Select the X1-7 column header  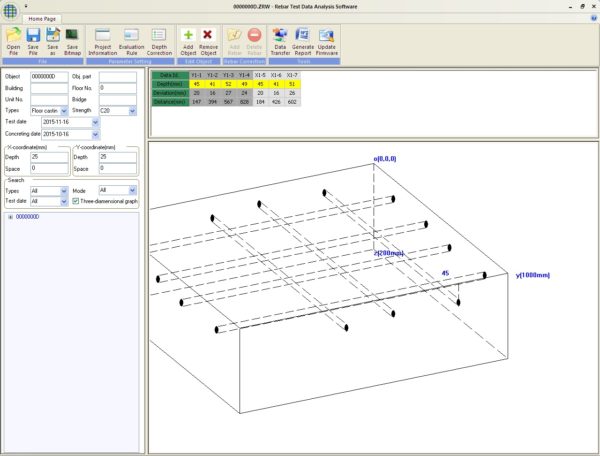click(292, 75)
